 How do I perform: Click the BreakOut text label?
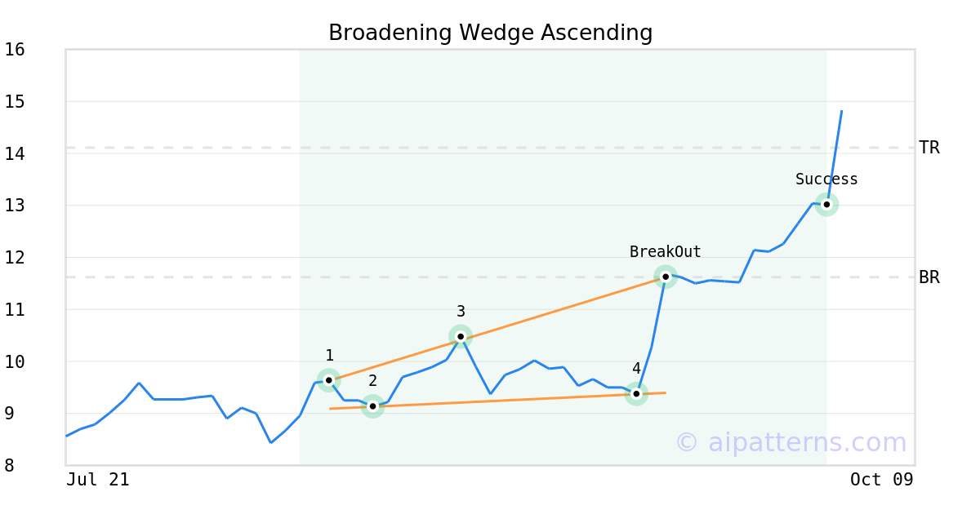665,252
